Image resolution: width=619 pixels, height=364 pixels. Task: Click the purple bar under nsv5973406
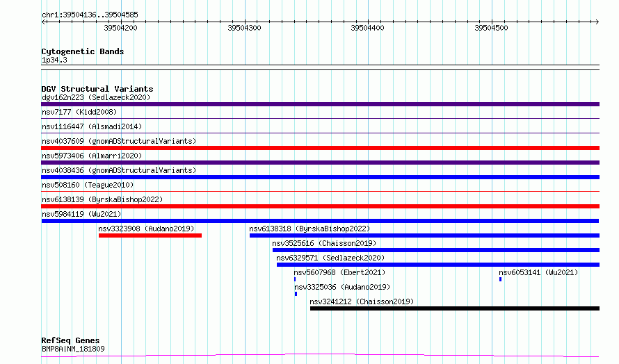point(320,163)
